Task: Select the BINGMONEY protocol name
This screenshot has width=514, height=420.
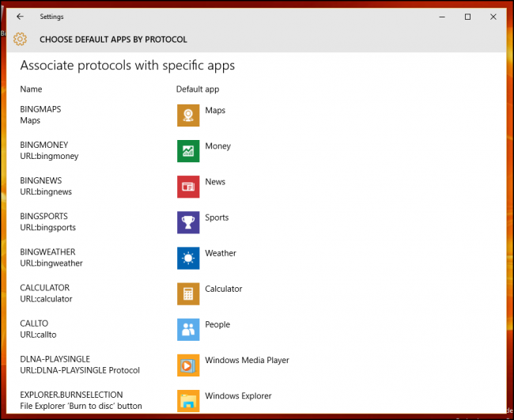Action: pyautogui.click(x=44, y=145)
